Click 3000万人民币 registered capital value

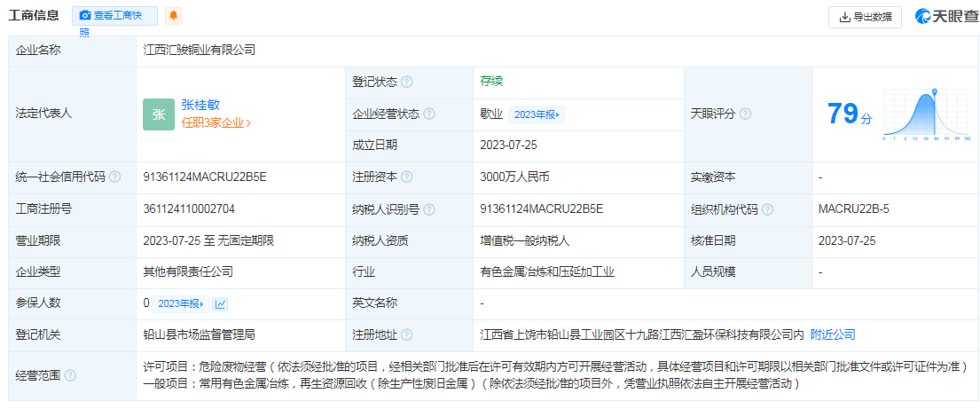click(x=514, y=177)
